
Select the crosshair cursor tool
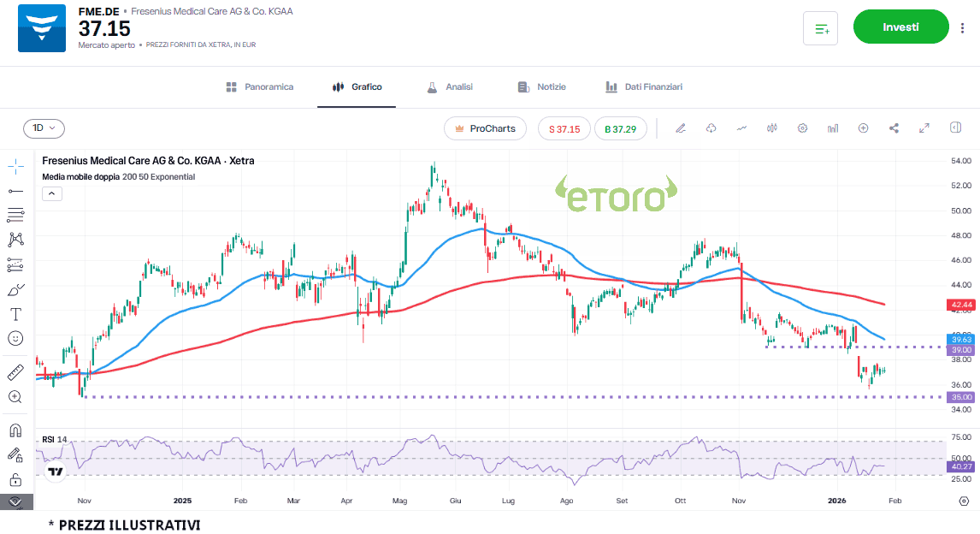(x=15, y=165)
